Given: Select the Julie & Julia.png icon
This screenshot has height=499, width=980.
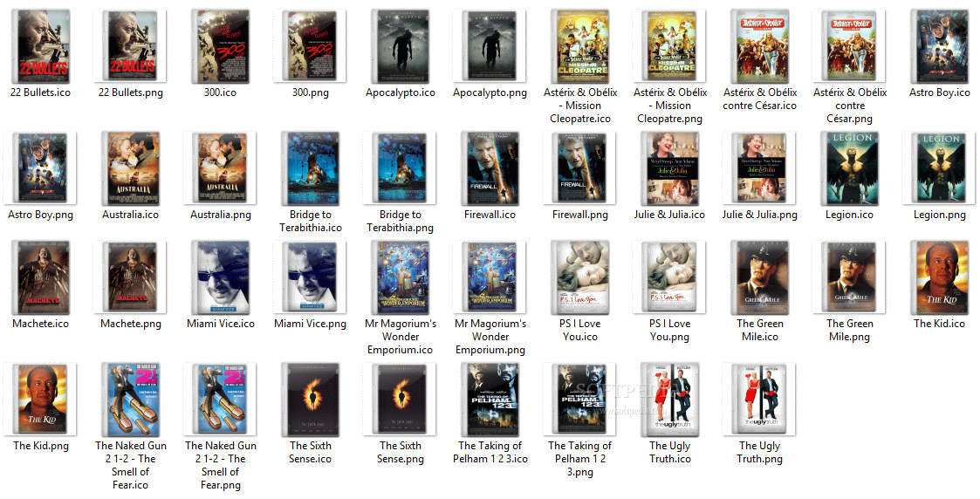Looking at the screenshot, I should coord(760,168).
